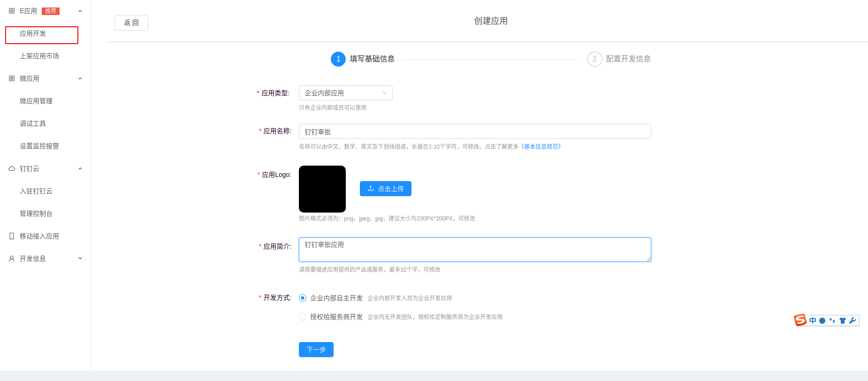Open the Sogou skin shirt icon
868x381 pixels.
(843, 321)
